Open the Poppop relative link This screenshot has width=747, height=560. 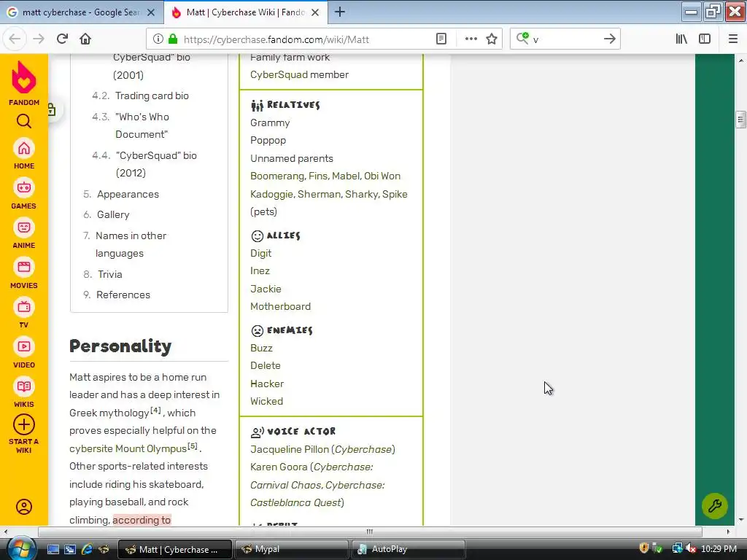[x=268, y=141]
